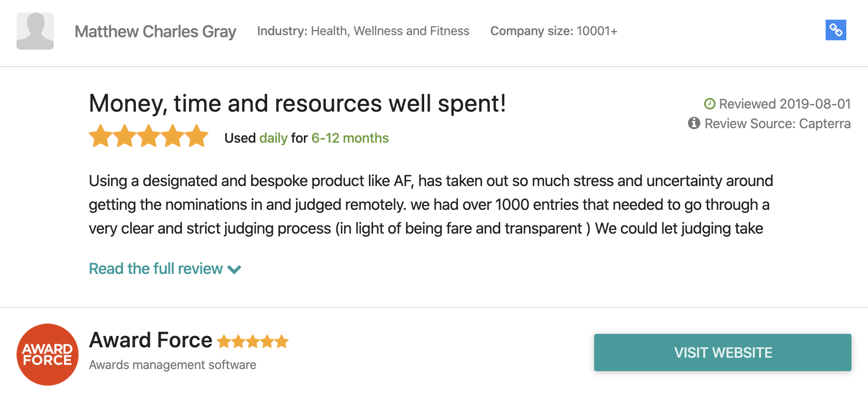Click the green "daily" usage frequency text
868x398 pixels.
(273, 138)
